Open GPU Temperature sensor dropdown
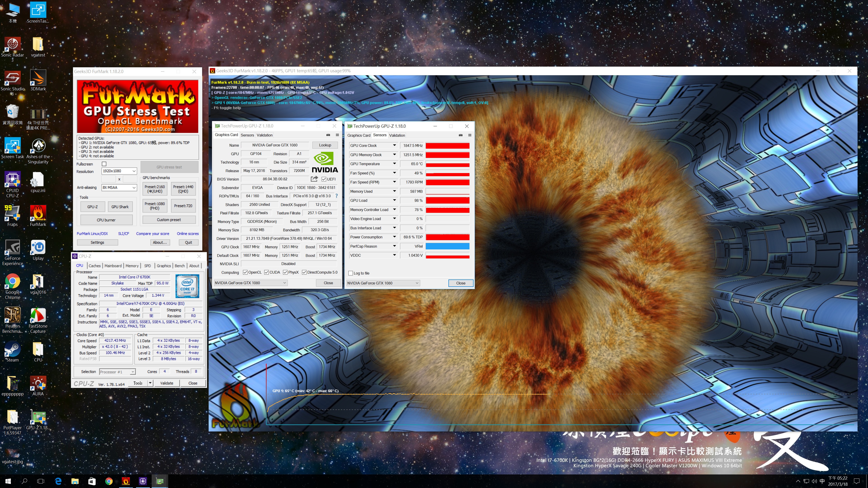868x488 pixels. 394,164
